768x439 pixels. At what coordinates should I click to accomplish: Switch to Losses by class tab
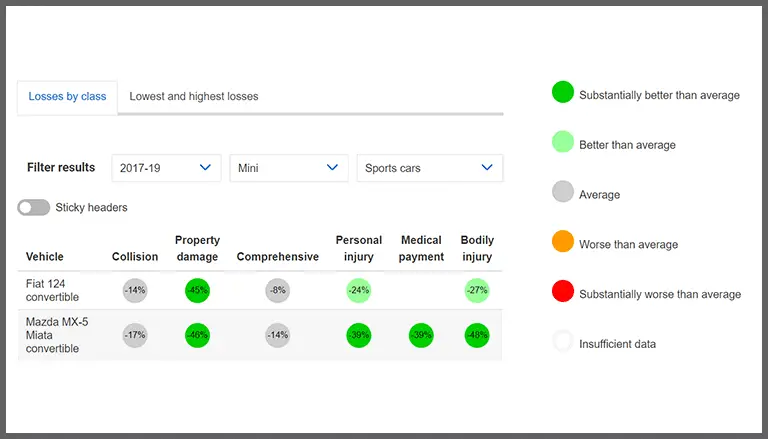coord(67,97)
